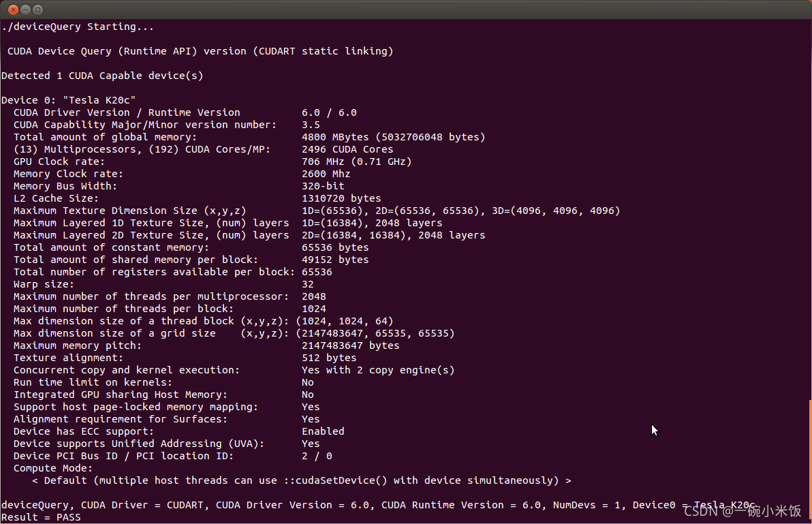This screenshot has height=524, width=812.
Task: Click the "Tesla K20c" device name text
Action: click(x=99, y=100)
